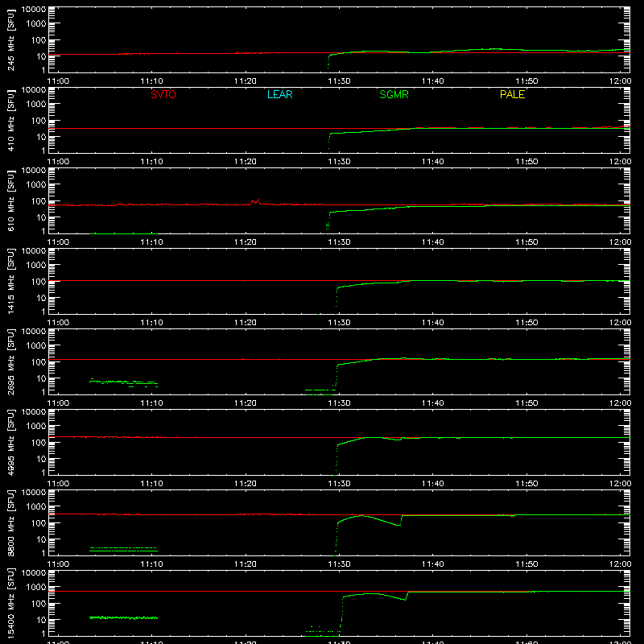Click the 12:00 time label under 2695 MHz panel

click(x=620, y=403)
